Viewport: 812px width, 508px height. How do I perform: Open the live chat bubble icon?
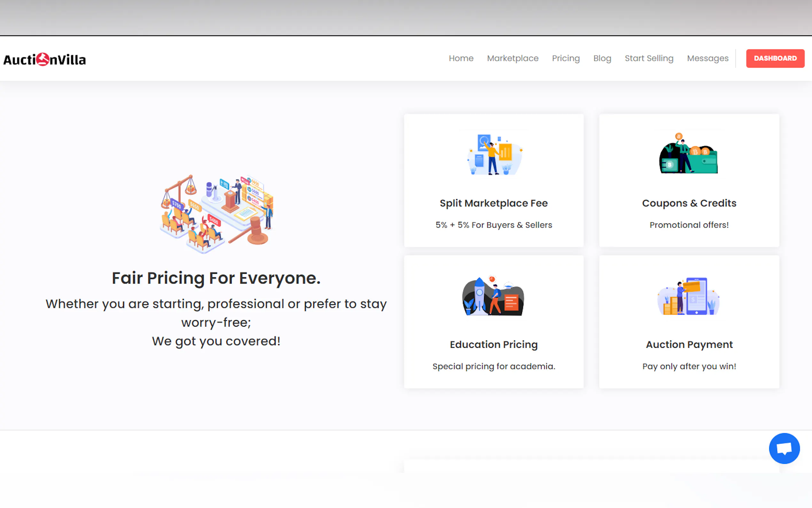784,448
